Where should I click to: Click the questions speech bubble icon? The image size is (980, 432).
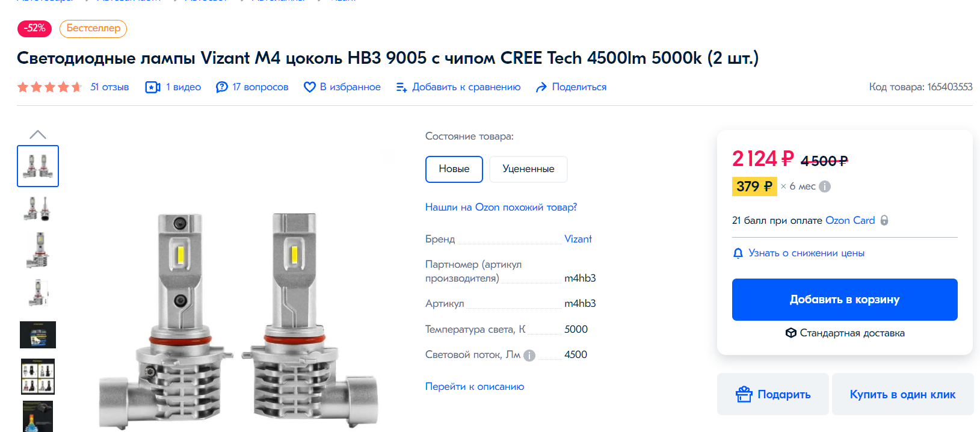coord(222,87)
